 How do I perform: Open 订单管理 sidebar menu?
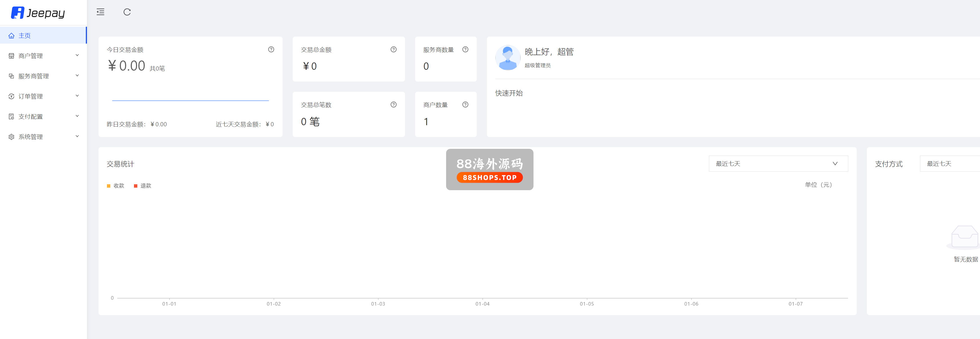(43, 96)
